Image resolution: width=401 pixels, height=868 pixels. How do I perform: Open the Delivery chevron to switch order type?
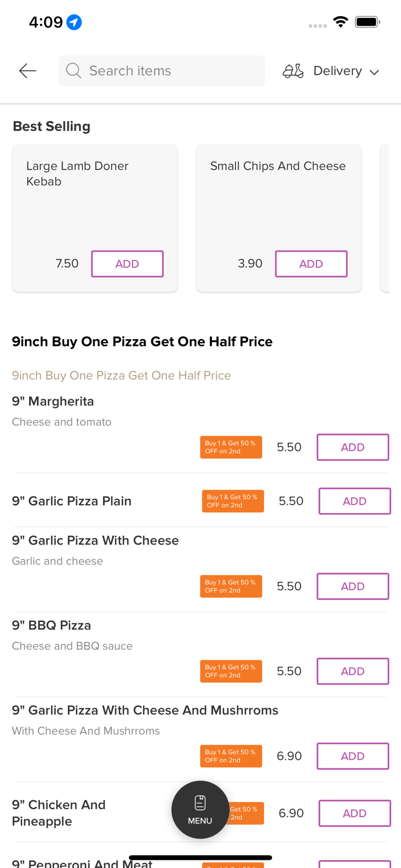click(374, 72)
